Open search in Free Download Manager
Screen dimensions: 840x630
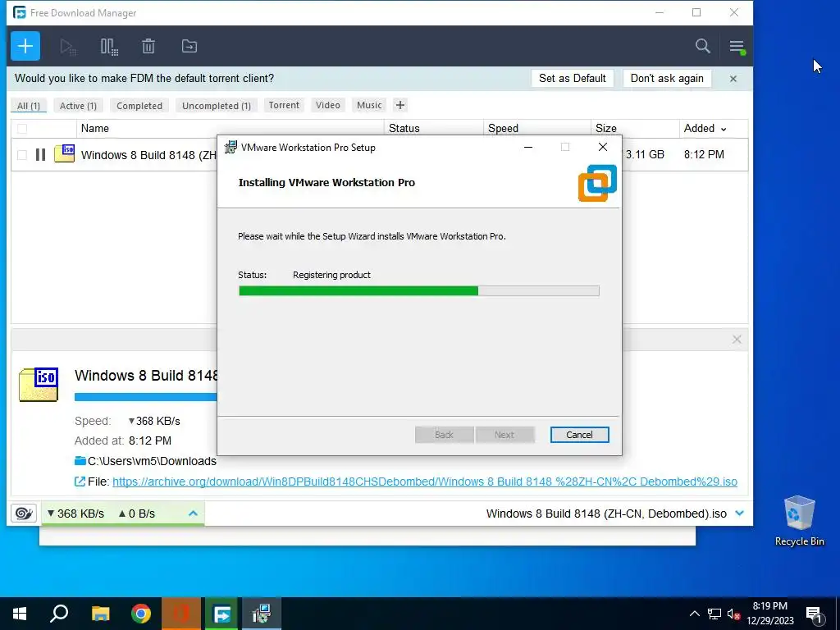703,46
